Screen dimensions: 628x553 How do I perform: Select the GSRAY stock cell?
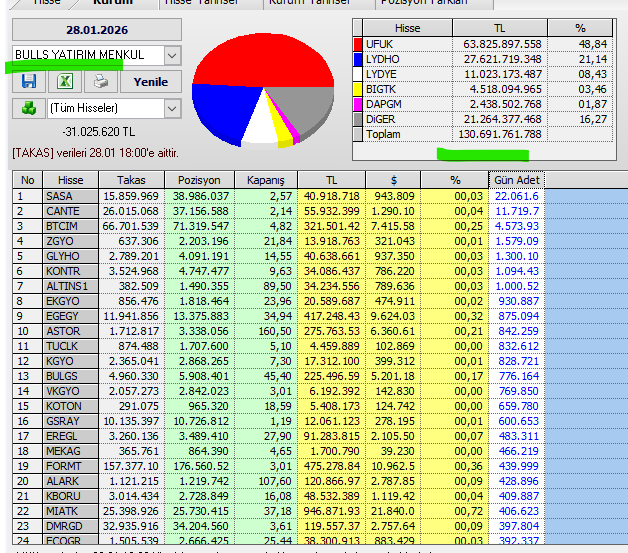click(70, 421)
